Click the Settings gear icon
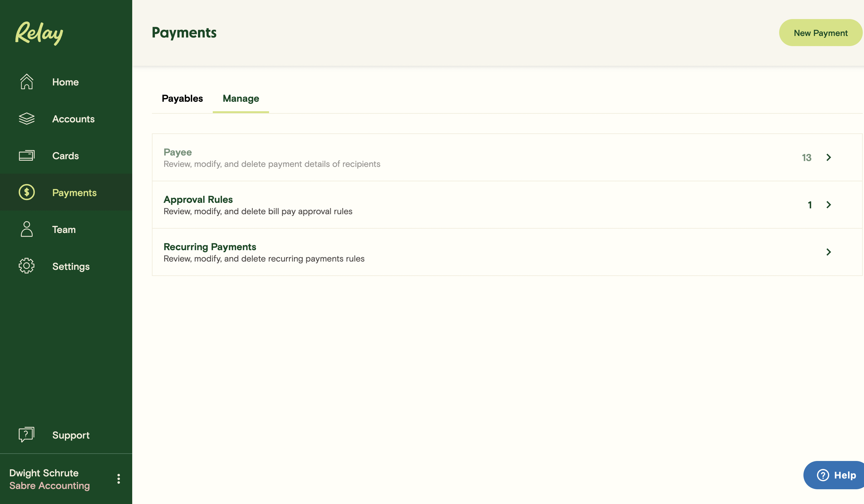 tap(26, 266)
